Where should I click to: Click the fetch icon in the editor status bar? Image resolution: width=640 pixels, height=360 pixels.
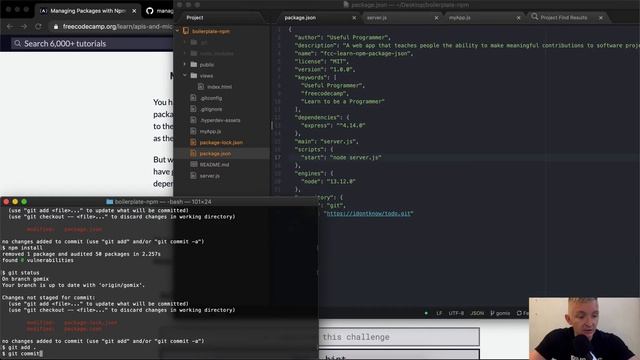[x=519, y=313]
